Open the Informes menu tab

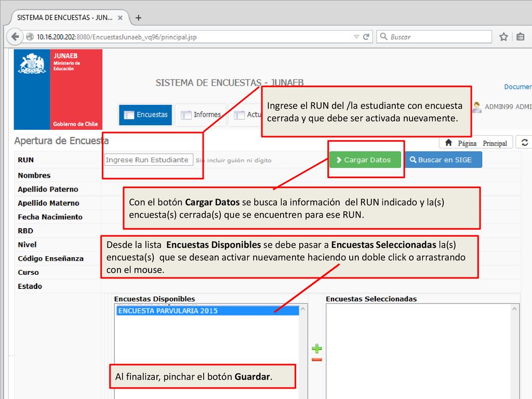tap(201, 115)
